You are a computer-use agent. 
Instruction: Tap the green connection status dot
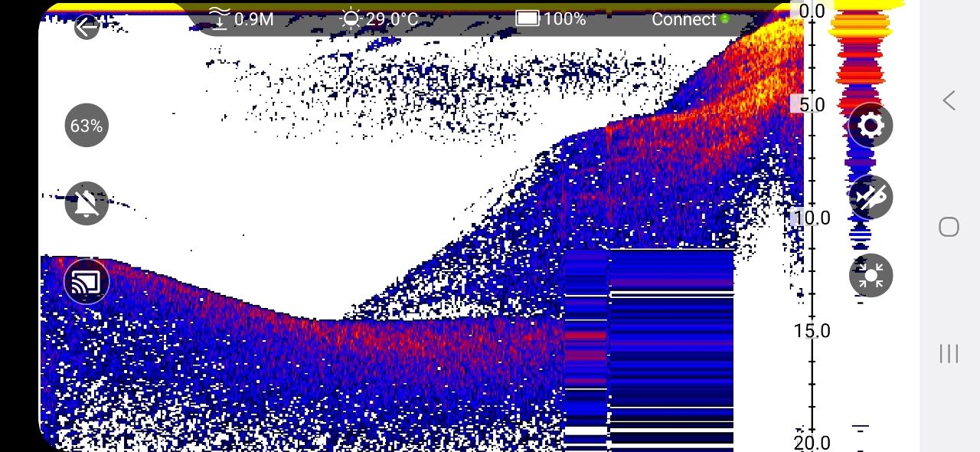(x=724, y=19)
